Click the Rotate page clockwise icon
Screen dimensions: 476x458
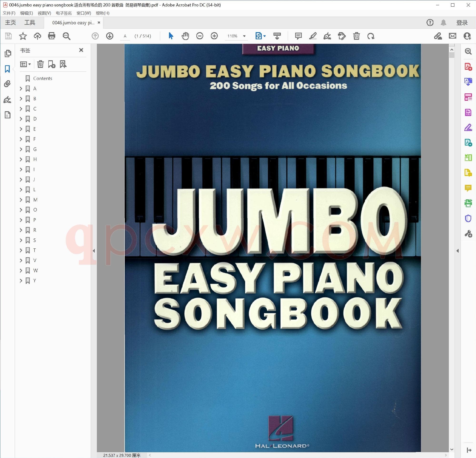(x=371, y=36)
